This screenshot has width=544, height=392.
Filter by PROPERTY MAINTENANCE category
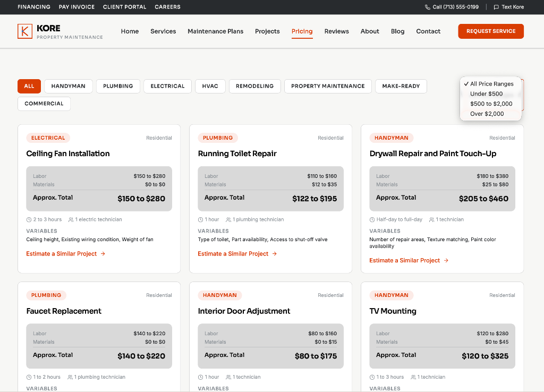pos(328,86)
